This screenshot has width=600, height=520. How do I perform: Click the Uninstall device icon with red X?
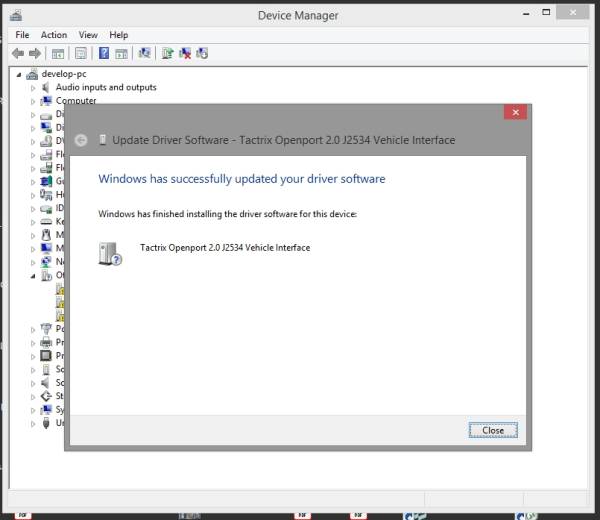click(x=185, y=53)
